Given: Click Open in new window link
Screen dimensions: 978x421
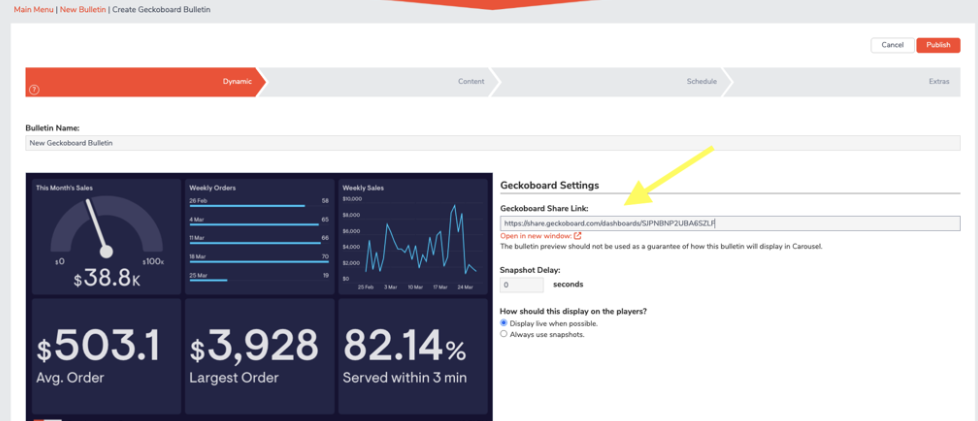Looking at the screenshot, I should pos(536,236).
